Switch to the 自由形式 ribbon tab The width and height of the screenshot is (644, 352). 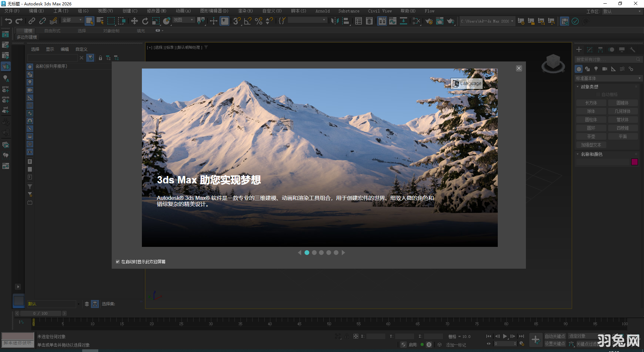point(52,31)
